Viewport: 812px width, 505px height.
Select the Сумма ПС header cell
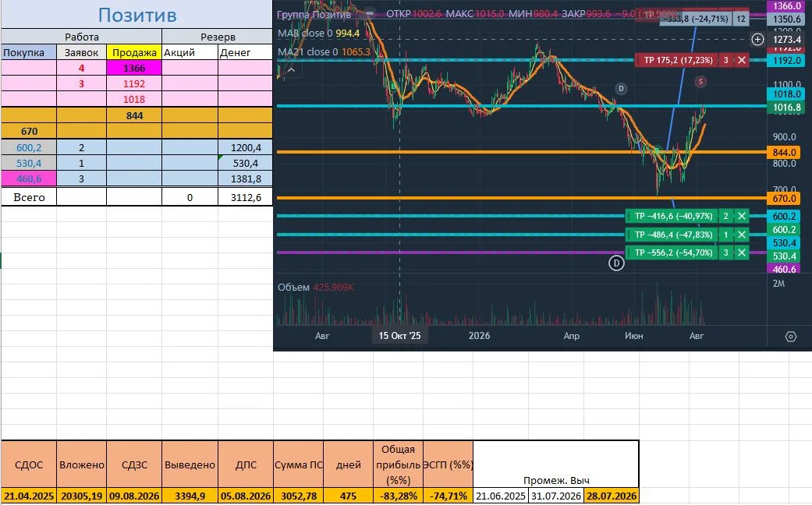(x=298, y=464)
